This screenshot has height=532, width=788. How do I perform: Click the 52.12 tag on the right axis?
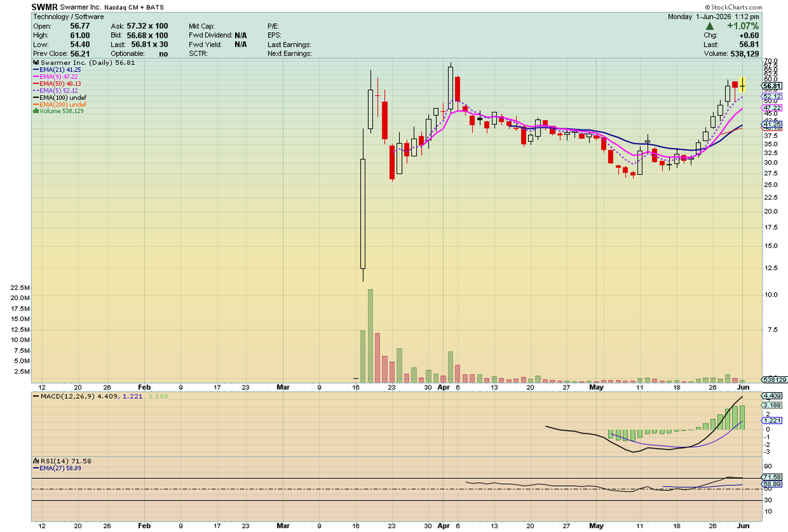click(772, 96)
